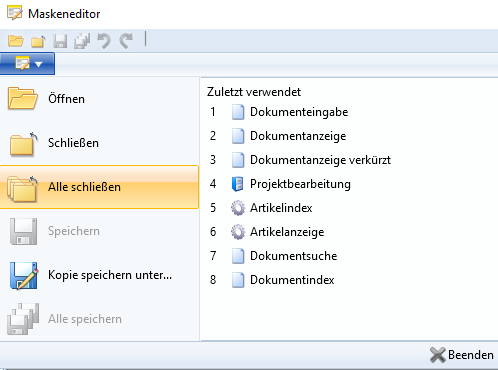This screenshot has height=370, width=498.
Task: Select the Schließen menu entry
Action: click(x=99, y=143)
